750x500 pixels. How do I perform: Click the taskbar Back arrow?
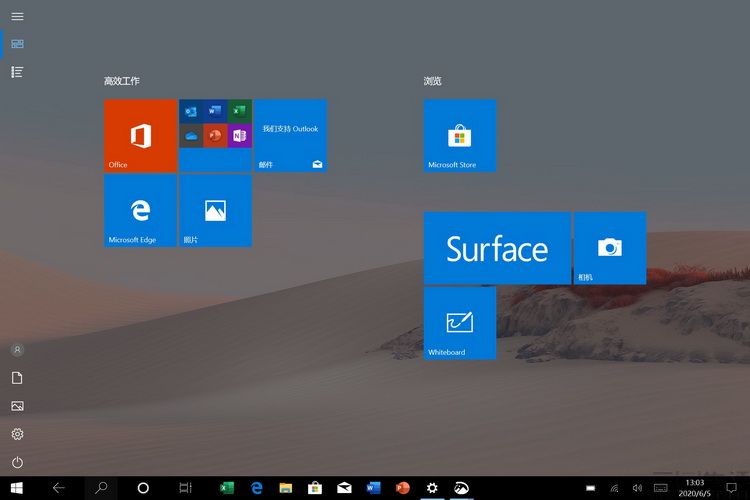point(59,488)
